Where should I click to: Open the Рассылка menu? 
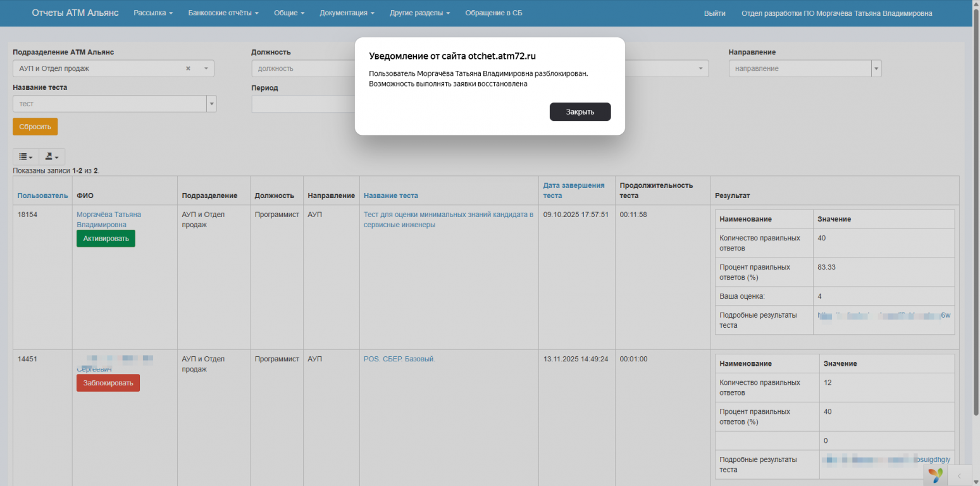153,13
